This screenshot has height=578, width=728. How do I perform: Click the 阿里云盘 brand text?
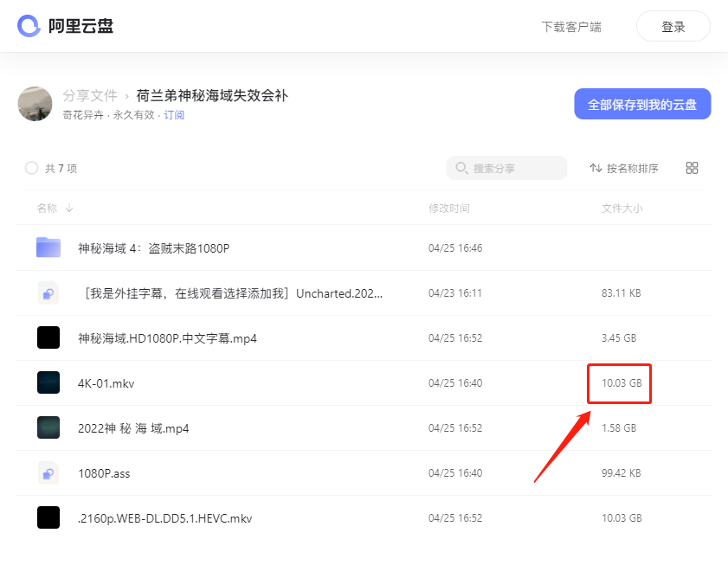(x=81, y=26)
